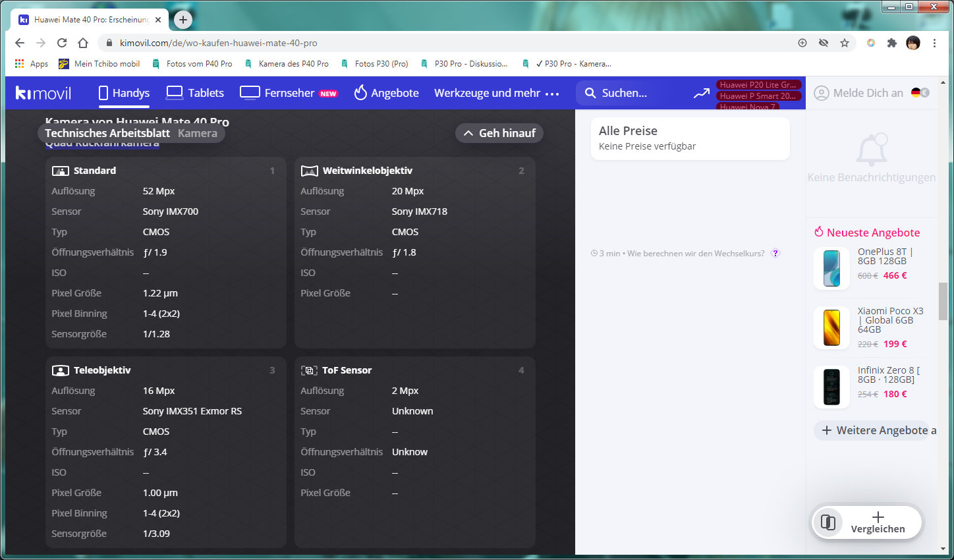Open Chrome three-dot menu
The height and width of the screenshot is (560, 954).
click(934, 43)
